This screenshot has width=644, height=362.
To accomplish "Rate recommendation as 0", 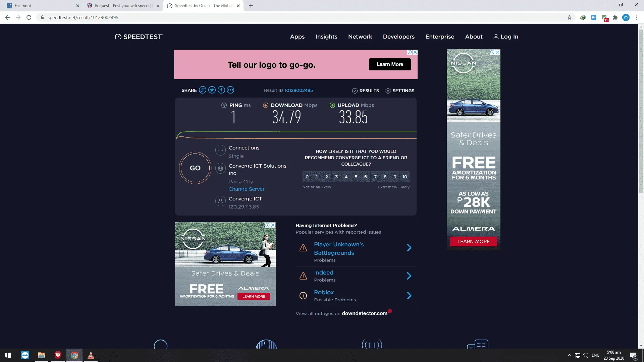I will 307,177.
